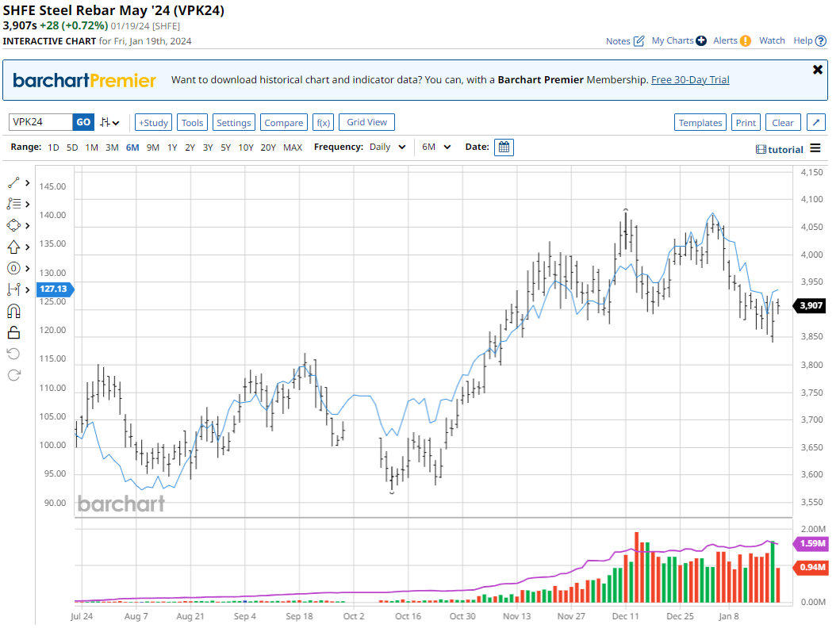Select the 1Y range option
840x632 pixels.
click(172, 147)
